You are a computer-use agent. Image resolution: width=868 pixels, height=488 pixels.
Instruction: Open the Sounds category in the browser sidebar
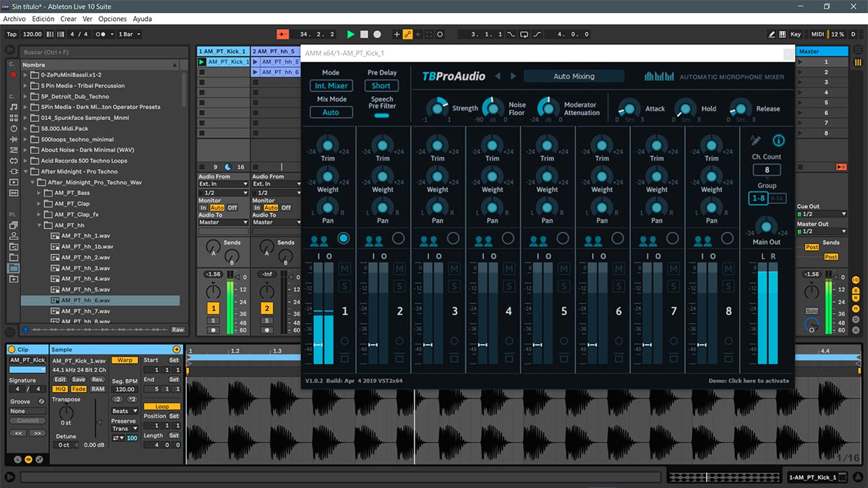point(14,107)
